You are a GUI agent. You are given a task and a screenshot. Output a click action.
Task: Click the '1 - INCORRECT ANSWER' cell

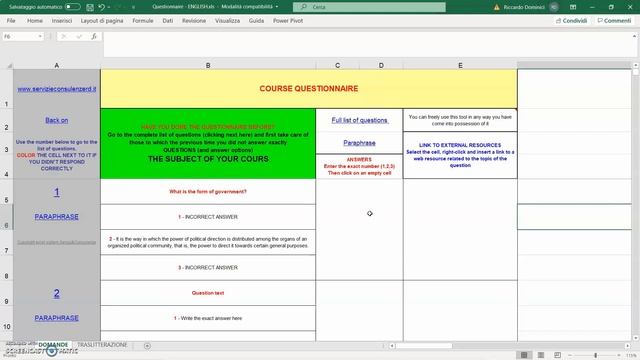pos(208,217)
